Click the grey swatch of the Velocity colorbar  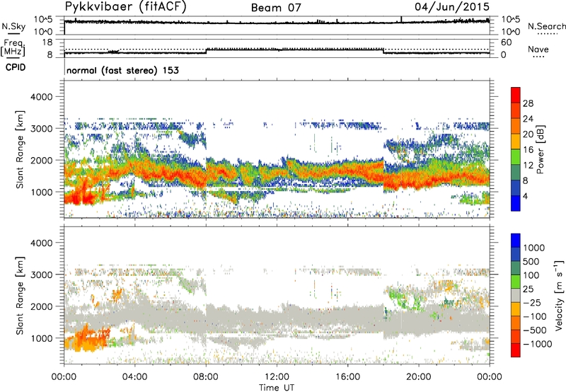point(516,296)
